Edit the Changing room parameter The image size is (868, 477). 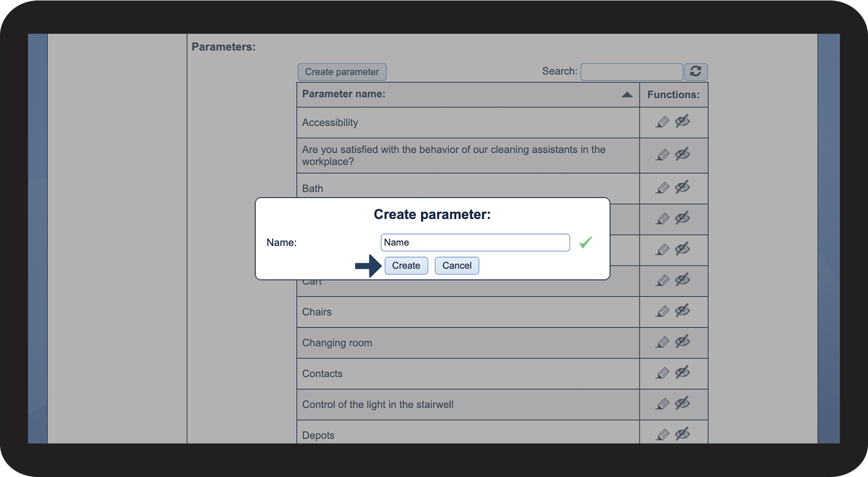click(x=662, y=342)
